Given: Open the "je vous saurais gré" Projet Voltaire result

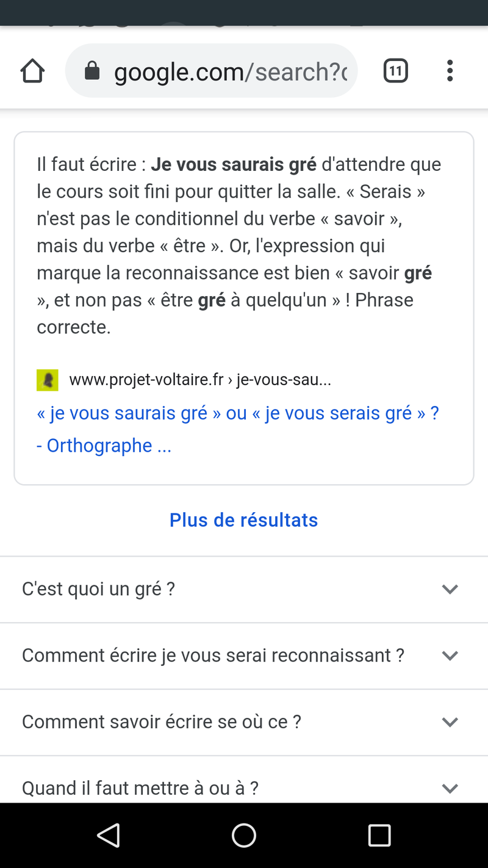Looking at the screenshot, I should [237, 413].
